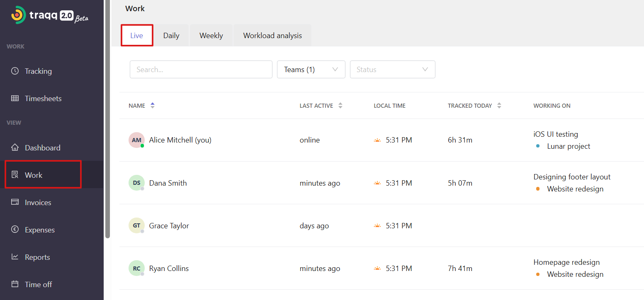This screenshot has width=644, height=300.
Task: Go to Tracking in the sidebar
Action: (52, 71)
